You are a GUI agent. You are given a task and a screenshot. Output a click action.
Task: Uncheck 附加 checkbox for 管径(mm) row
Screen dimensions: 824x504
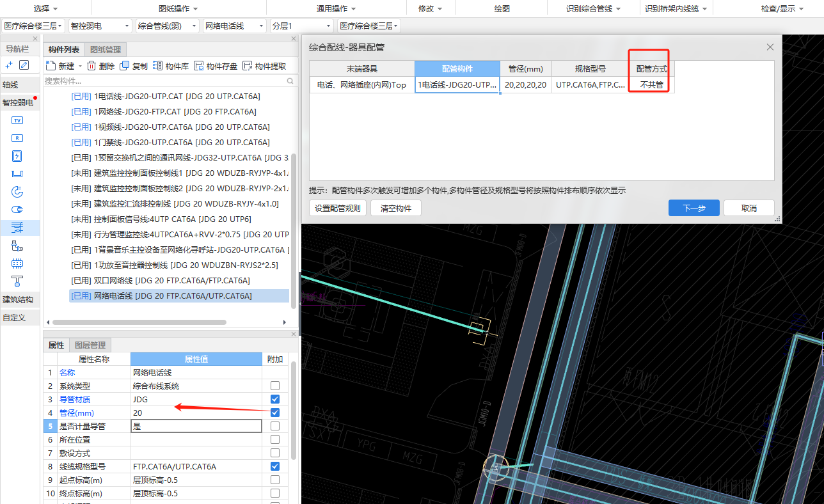pyautogui.click(x=275, y=413)
